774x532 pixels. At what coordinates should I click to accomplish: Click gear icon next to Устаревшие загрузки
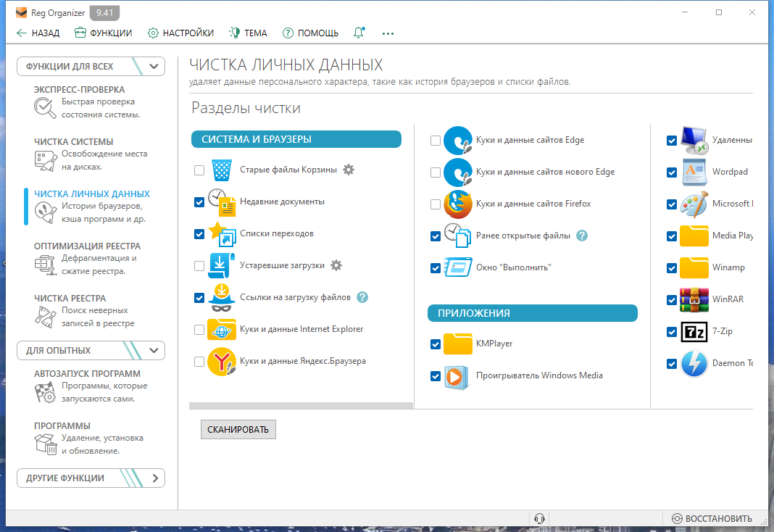pos(336,265)
